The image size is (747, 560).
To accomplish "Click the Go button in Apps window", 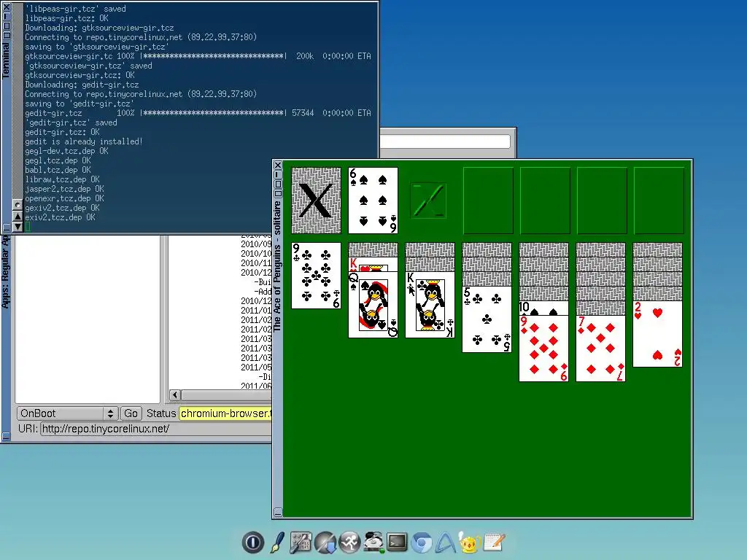I will point(131,413).
